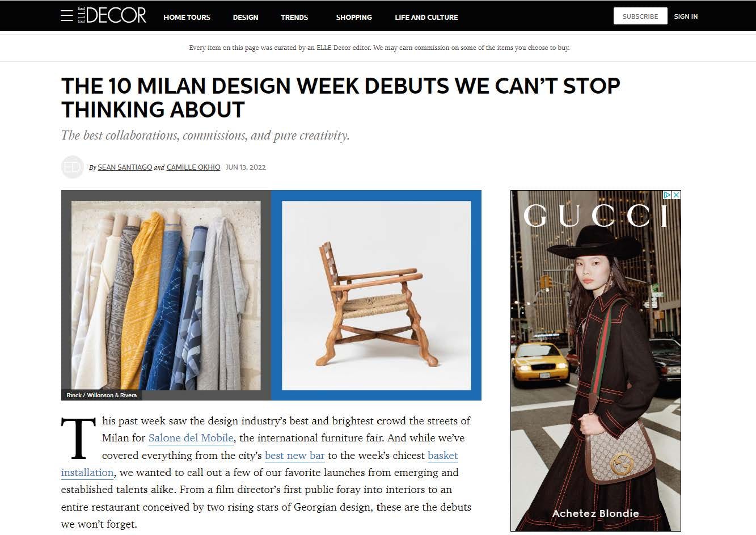Viewport: 756px width, 535px height.
Task: Click the Sign In link
Action: click(686, 16)
